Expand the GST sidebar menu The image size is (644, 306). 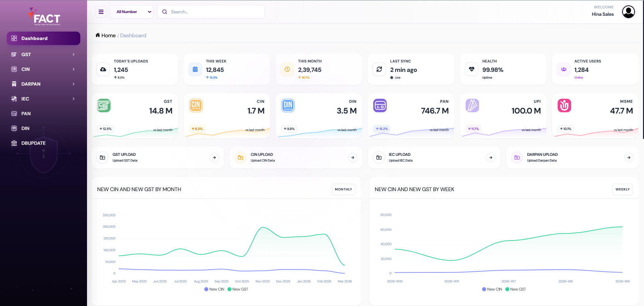[x=44, y=54]
